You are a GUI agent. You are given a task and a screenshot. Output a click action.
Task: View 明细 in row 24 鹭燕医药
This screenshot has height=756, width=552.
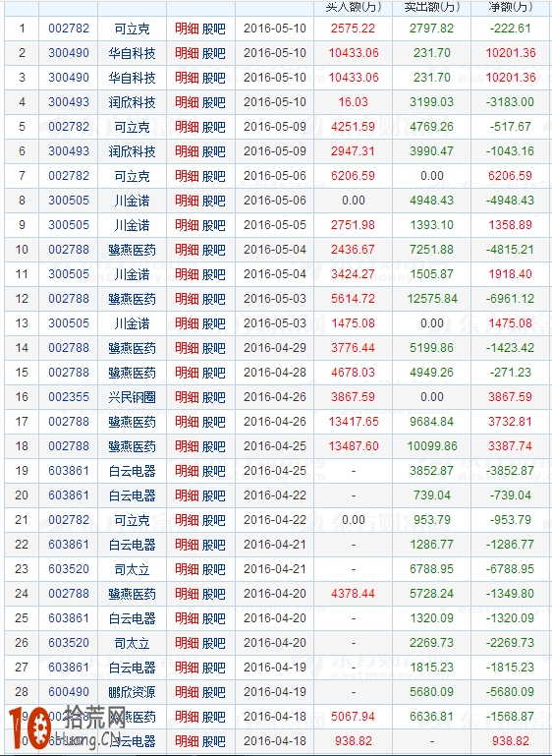187,594
